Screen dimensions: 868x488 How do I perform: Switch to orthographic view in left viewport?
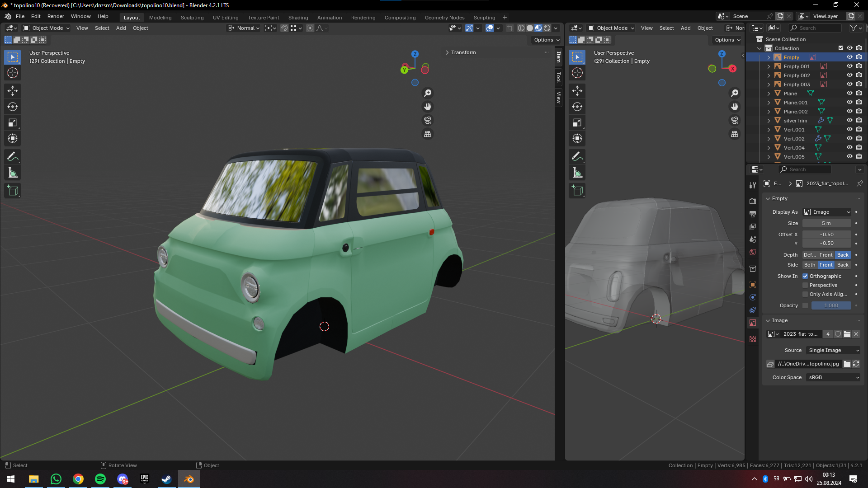point(428,134)
